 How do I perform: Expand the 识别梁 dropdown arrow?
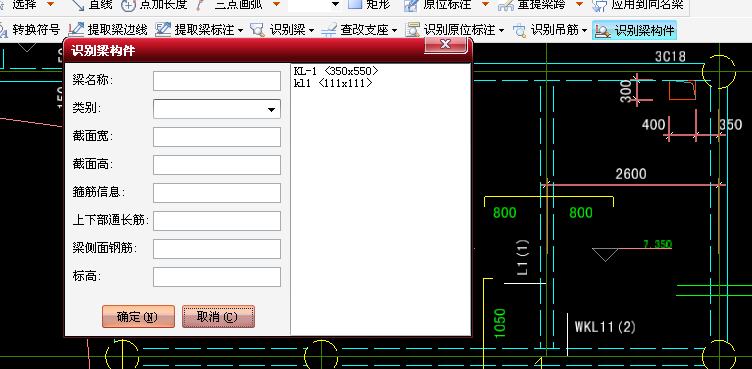point(311,31)
